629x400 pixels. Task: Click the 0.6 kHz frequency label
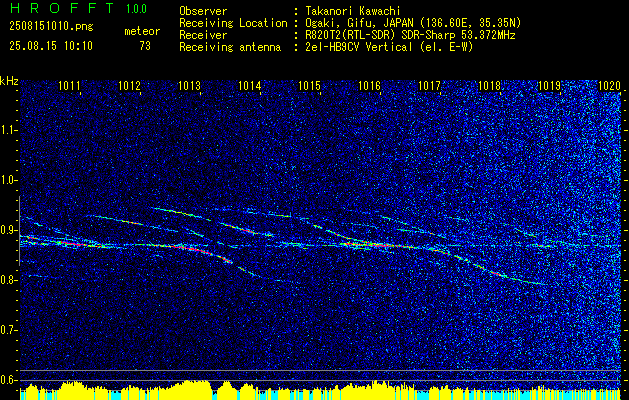8,380
